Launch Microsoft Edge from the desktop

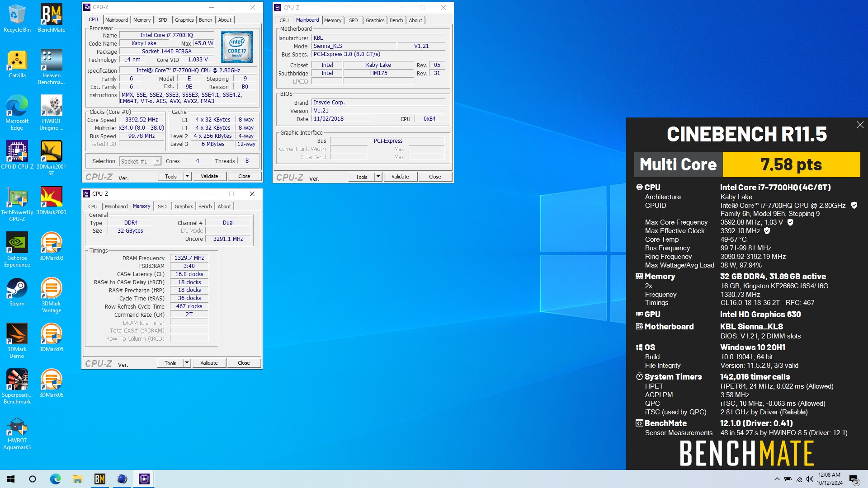coord(17,113)
